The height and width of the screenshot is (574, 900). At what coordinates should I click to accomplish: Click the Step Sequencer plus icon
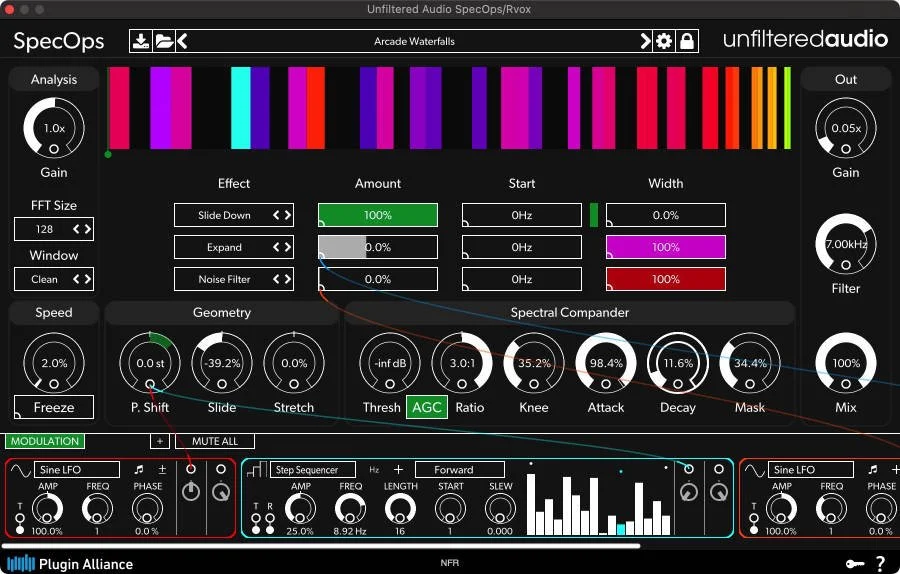(398, 470)
